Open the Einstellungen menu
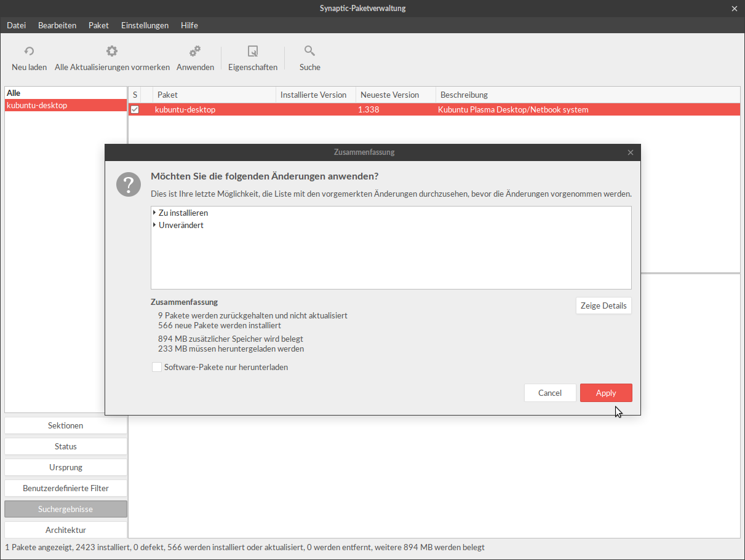The image size is (745, 560). click(145, 25)
